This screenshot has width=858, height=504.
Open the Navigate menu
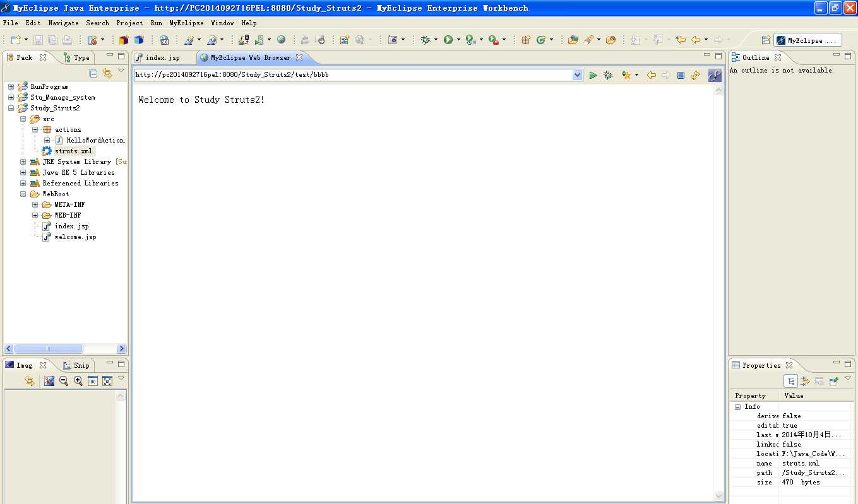tap(64, 23)
